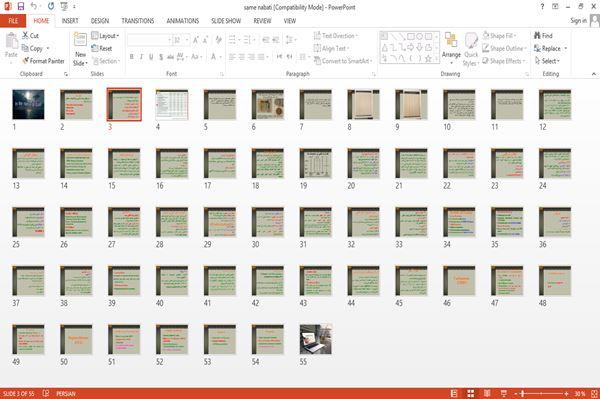Toggle center text alignment

[241, 57]
